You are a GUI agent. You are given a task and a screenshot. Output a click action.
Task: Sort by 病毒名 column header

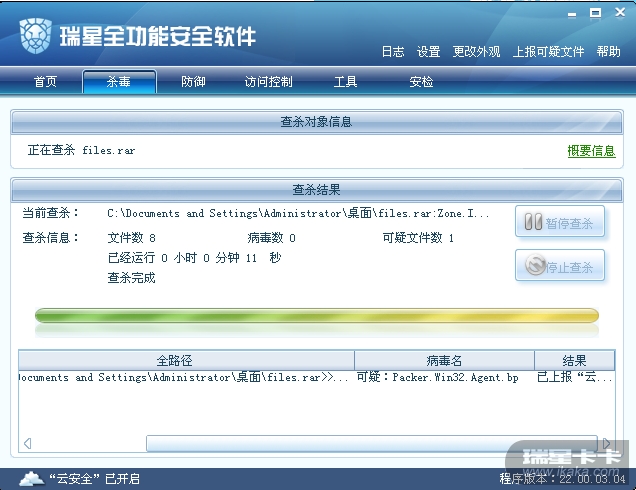(445, 360)
